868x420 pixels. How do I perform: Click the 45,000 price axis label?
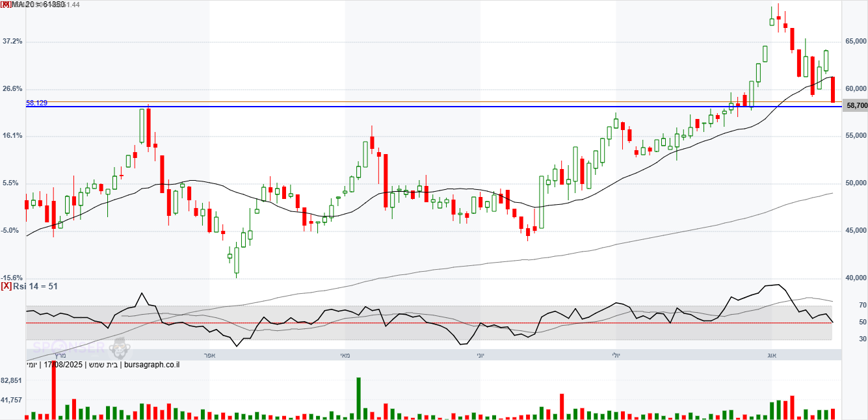click(x=855, y=231)
